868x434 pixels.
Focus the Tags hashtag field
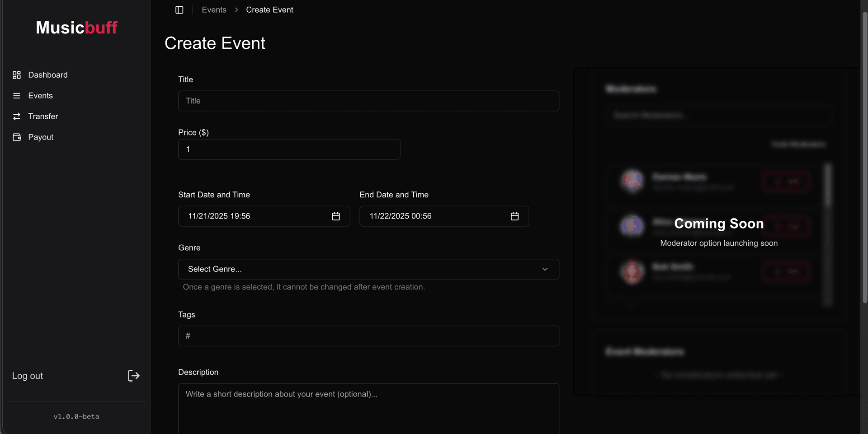pyautogui.click(x=368, y=336)
